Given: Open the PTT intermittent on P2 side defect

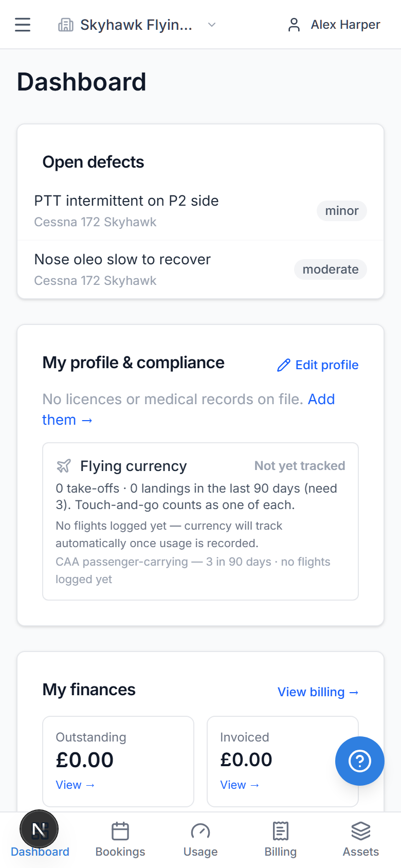Looking at the screenshot, I should (x=200, y=211).
